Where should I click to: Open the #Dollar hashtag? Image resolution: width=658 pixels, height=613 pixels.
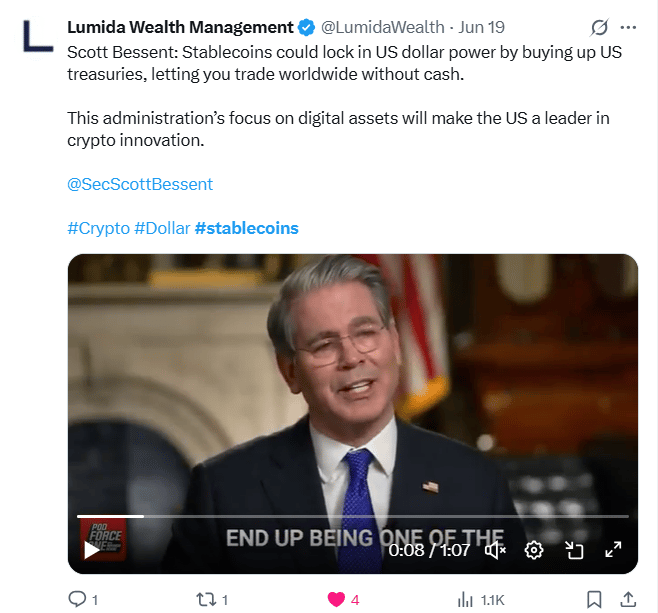click(162, 228)
